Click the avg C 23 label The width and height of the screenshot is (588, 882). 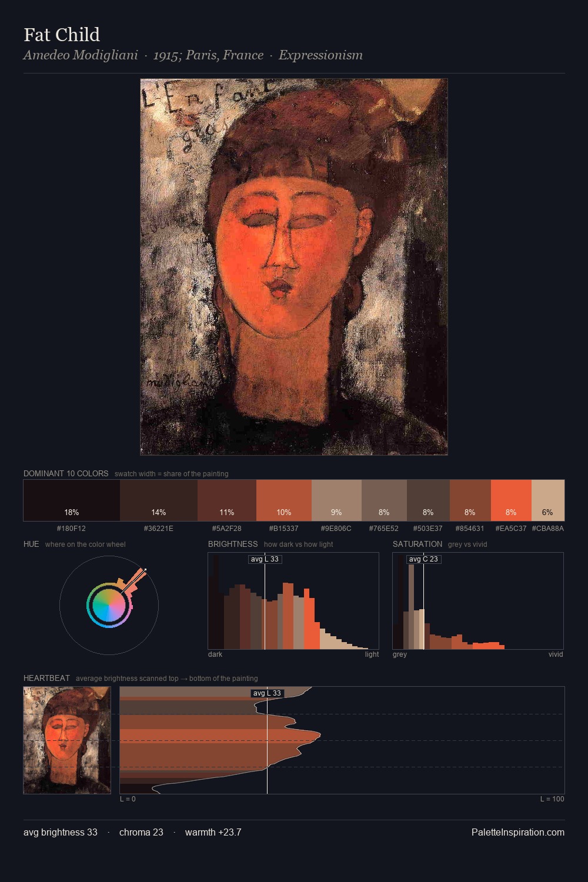tap(423, 559)
